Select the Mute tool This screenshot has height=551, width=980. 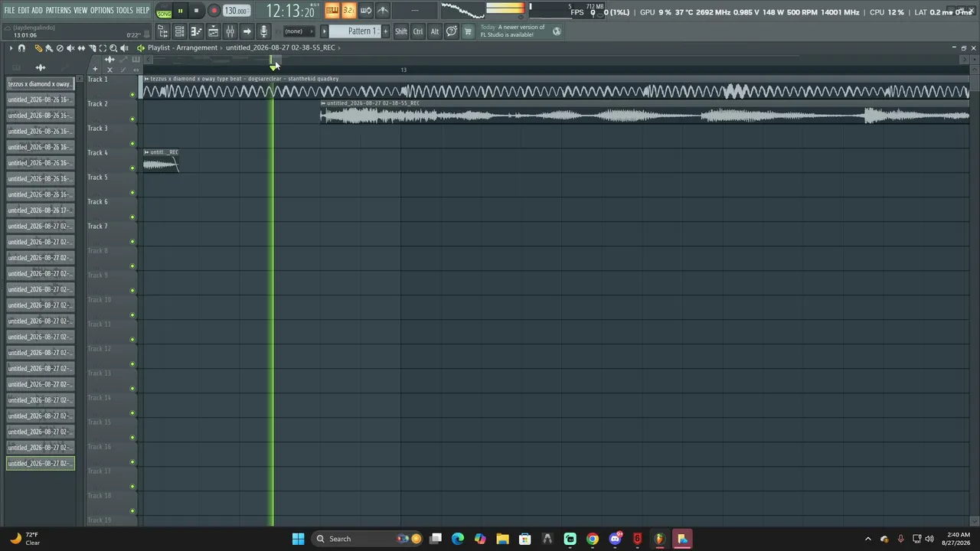click(x=70, y=48)
